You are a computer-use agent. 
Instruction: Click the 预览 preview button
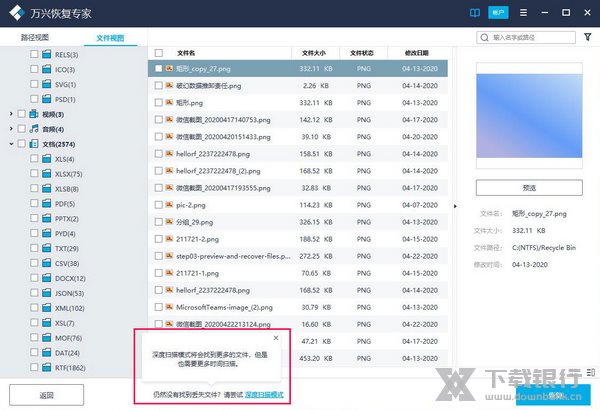tap(529, 188)
